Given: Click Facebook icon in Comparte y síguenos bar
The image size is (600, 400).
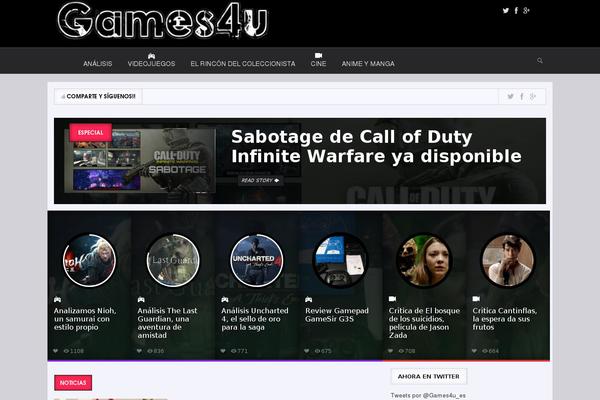Looking at the screenshot, I should pos(522,96).
